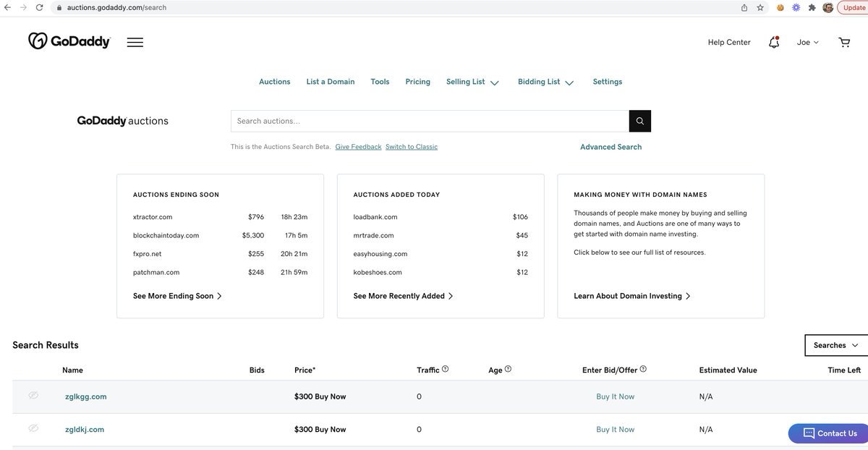Click the browser share icon
Screen dimensions: 868x450
(744, 7)
